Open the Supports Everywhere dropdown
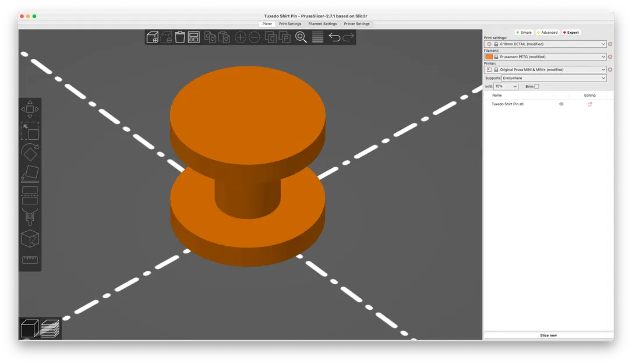 [554, 78]
